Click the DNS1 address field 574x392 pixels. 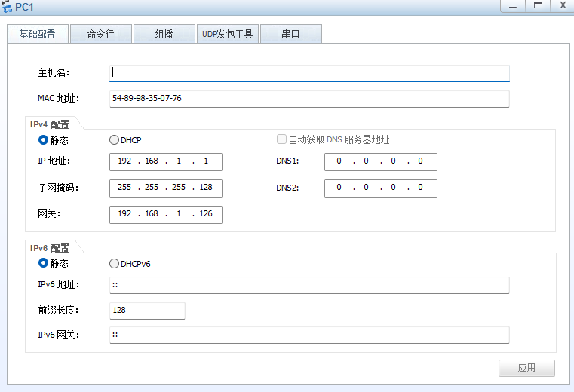point(381,162)
